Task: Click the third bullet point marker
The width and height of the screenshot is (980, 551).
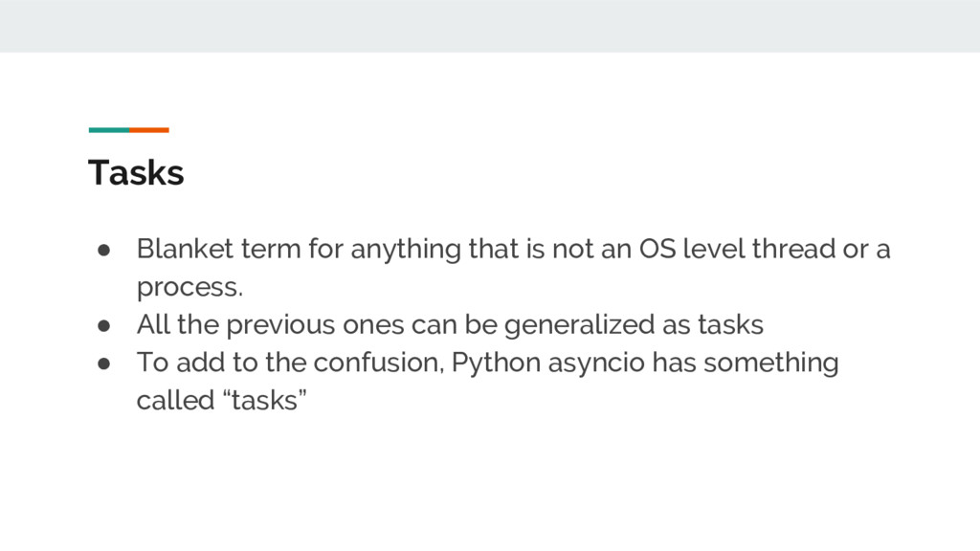Action: pyautogui.click(x=104, y=364)
